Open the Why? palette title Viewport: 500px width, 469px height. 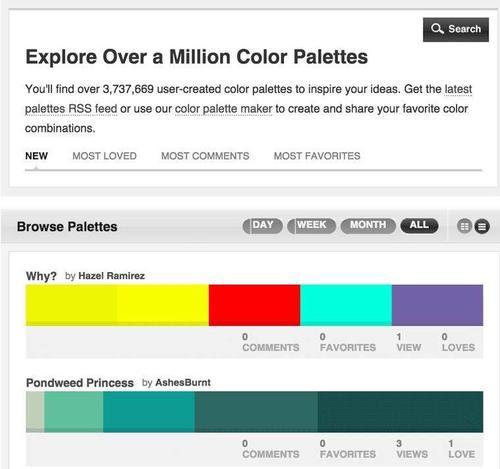pyautogui.click(x=41, y=276)
